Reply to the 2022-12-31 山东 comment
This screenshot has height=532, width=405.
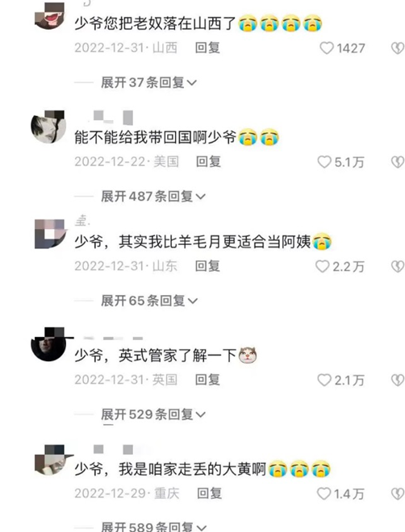click(207, 266)
